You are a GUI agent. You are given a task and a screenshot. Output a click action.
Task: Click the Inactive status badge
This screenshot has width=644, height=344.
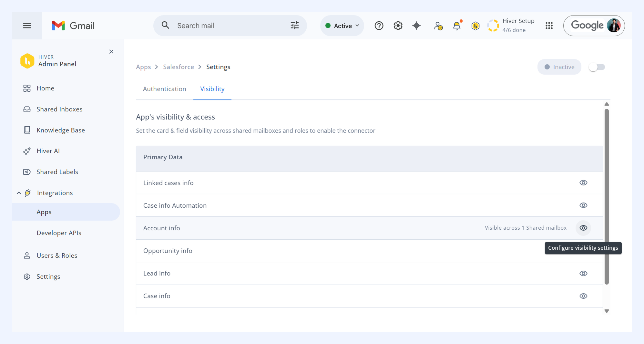(x=559, y=67)
